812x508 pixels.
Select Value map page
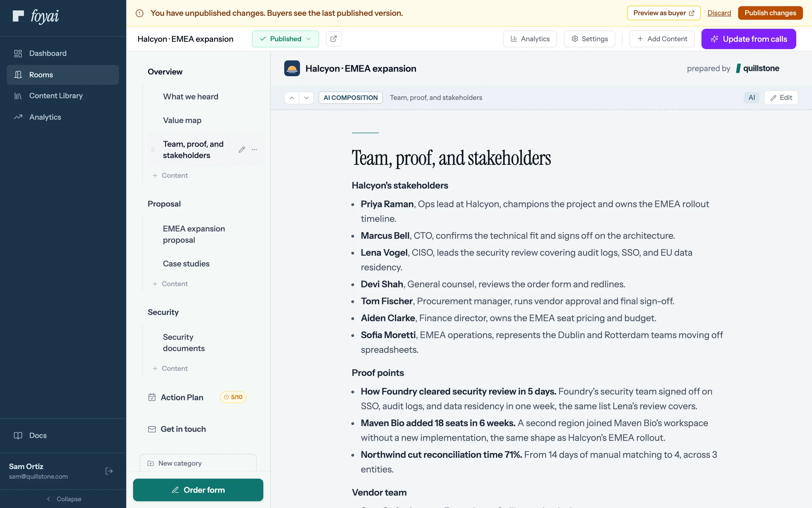tap(182, 120)
